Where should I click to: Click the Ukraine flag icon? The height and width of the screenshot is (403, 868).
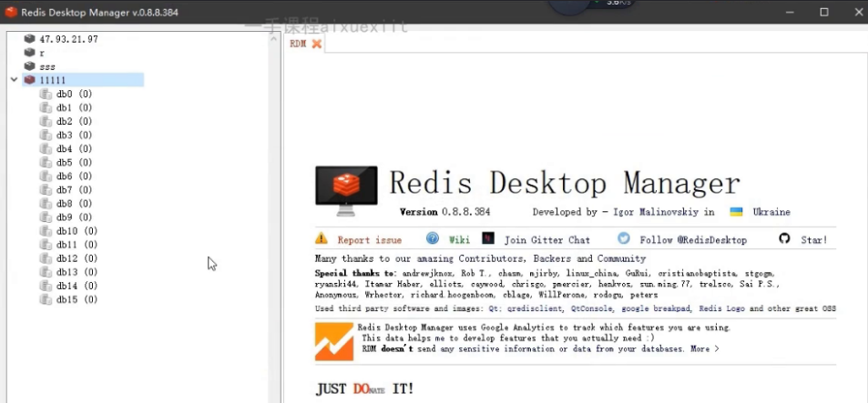(x=736, y=212)
